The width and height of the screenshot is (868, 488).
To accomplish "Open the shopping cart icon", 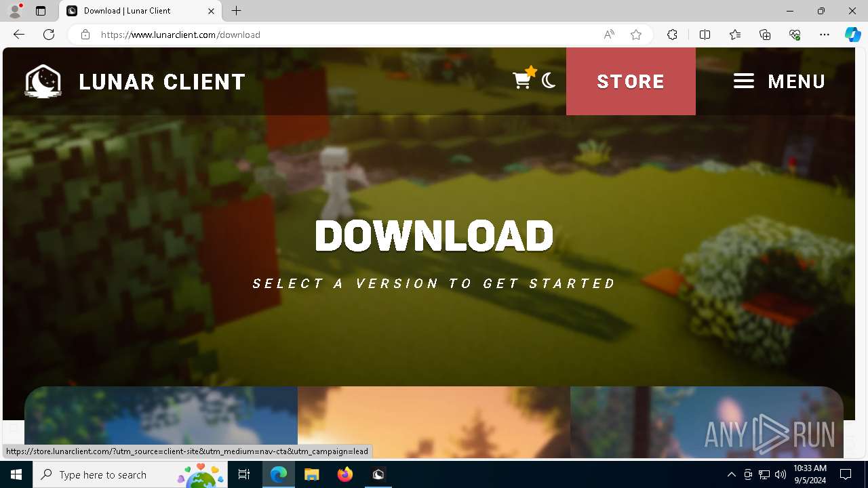I will pos(521,81).
